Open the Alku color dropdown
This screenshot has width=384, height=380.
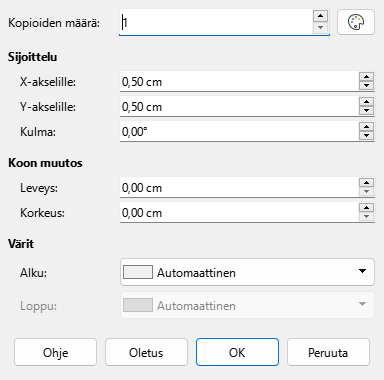(247, 272)
